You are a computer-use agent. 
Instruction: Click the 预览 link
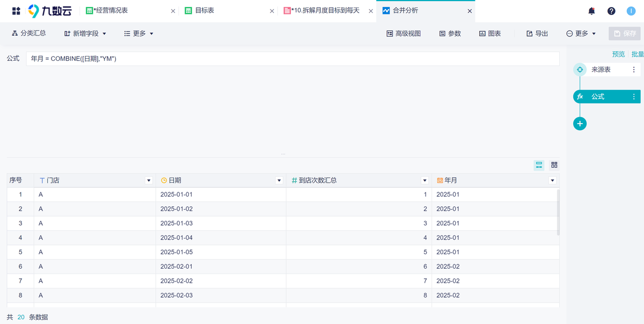pyautogui.click(x=618, y=54)
